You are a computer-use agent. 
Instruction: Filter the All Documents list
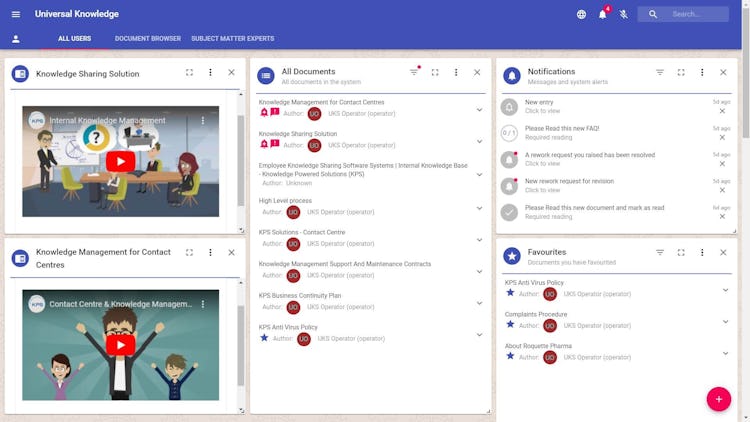(x=414, y=72)
